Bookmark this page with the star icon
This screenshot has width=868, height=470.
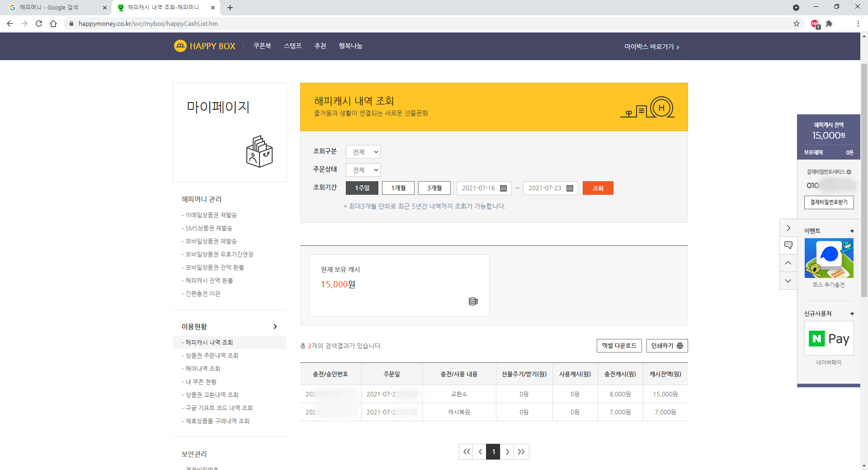coord(797,23)
